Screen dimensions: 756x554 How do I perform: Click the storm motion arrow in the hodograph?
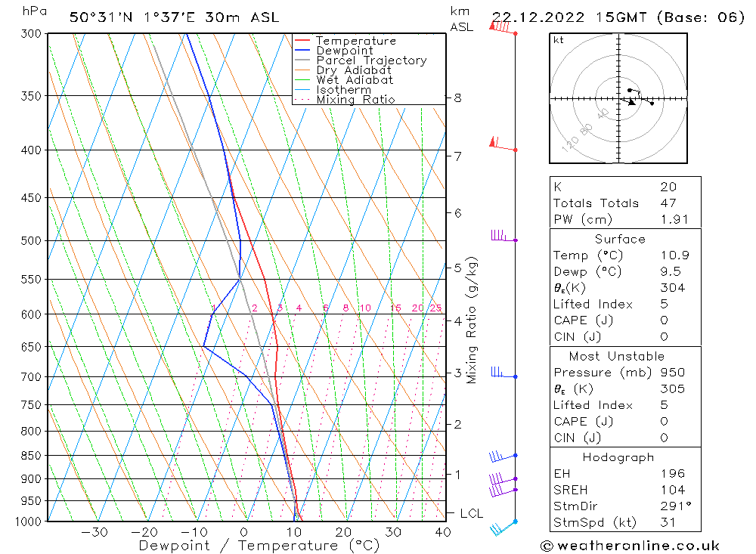click(629, 101)
